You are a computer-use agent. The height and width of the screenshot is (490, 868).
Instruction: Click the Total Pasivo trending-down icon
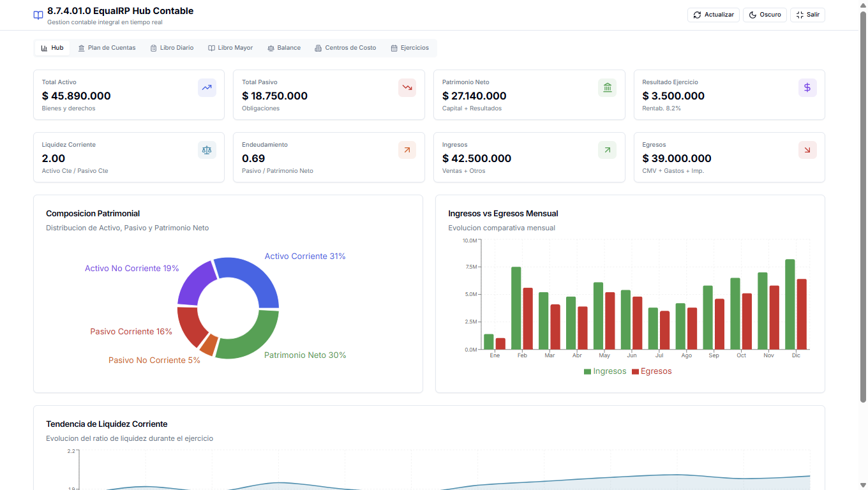[407, 88]
